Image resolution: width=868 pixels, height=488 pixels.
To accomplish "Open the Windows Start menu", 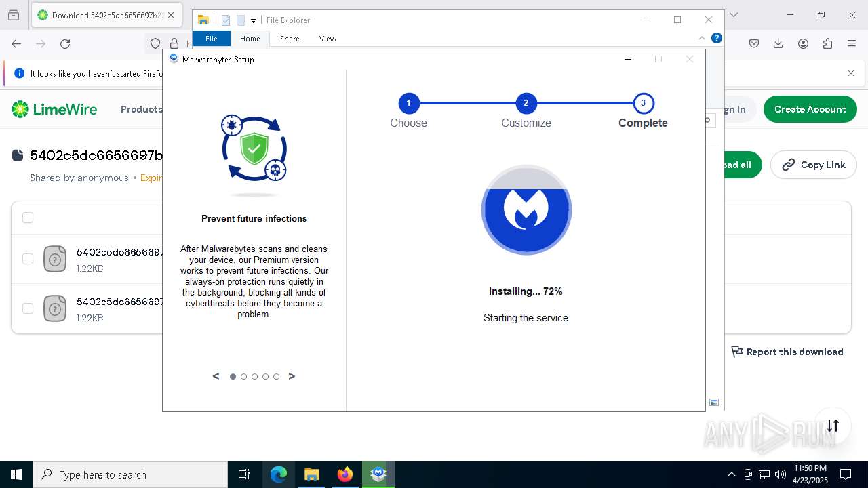I will point(16,474).
